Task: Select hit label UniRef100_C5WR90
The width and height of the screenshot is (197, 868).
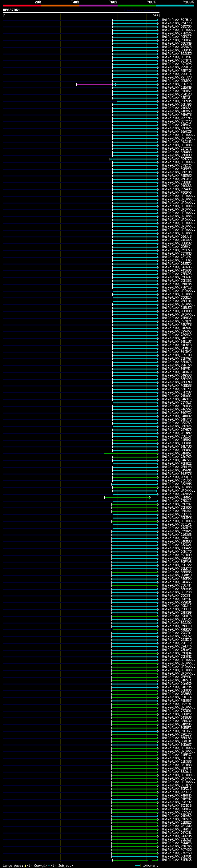Action: (x=176, y=81)
